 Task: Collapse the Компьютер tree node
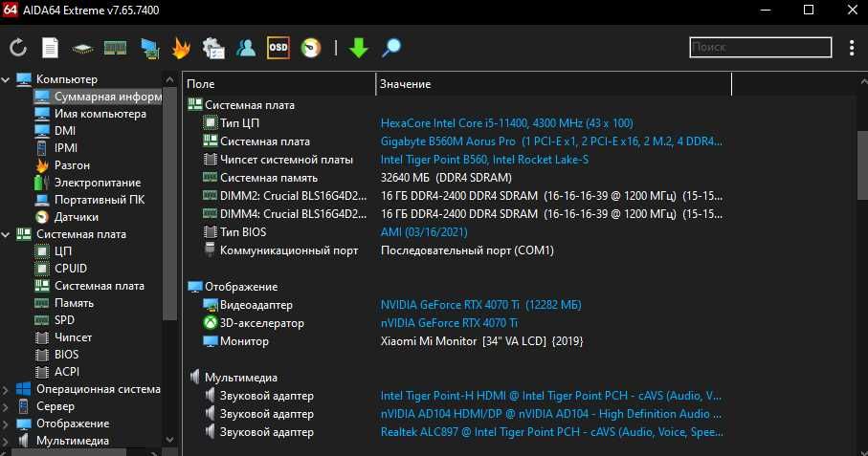coord(6,79)
